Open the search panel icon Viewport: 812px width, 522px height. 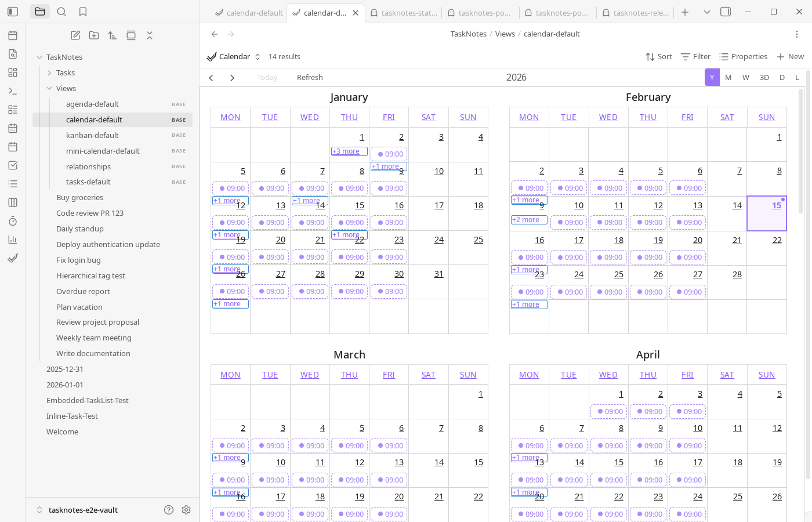pos(61,12)
